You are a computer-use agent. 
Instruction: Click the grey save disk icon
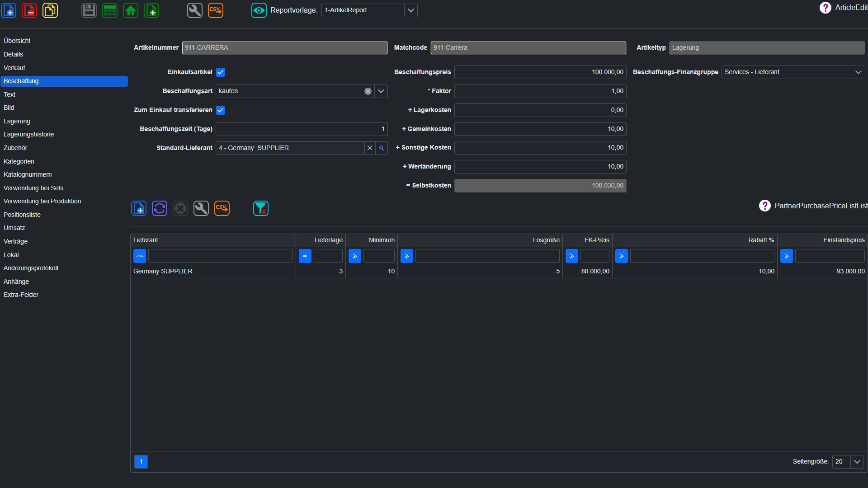click(89, 10)
